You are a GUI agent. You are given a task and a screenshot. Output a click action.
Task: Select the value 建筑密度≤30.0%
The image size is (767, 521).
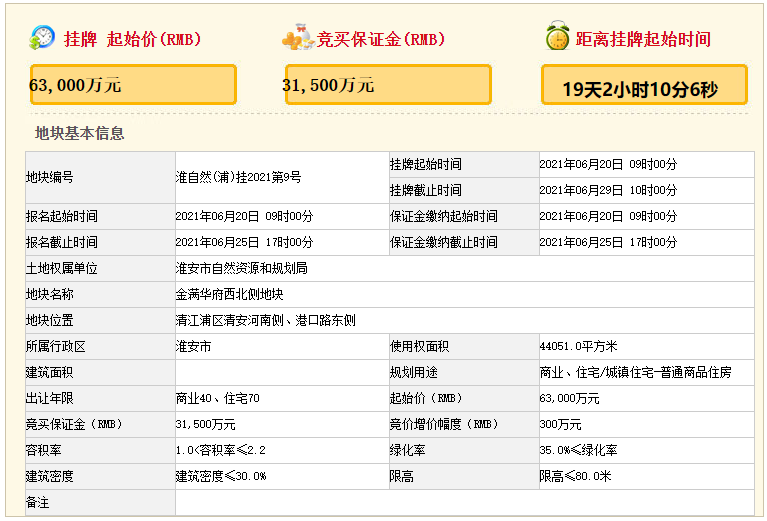(x=221, y=476)
